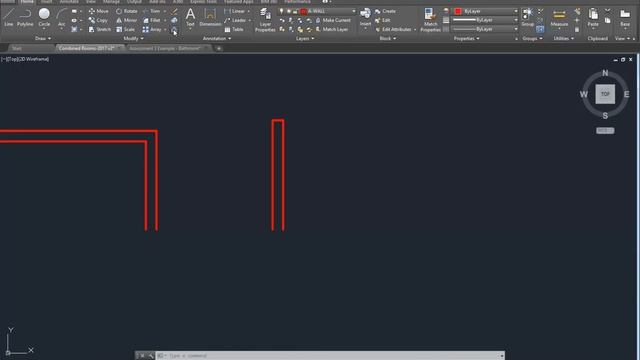Expand the Layers panel

pyautogui.click(x=305, y=38)
